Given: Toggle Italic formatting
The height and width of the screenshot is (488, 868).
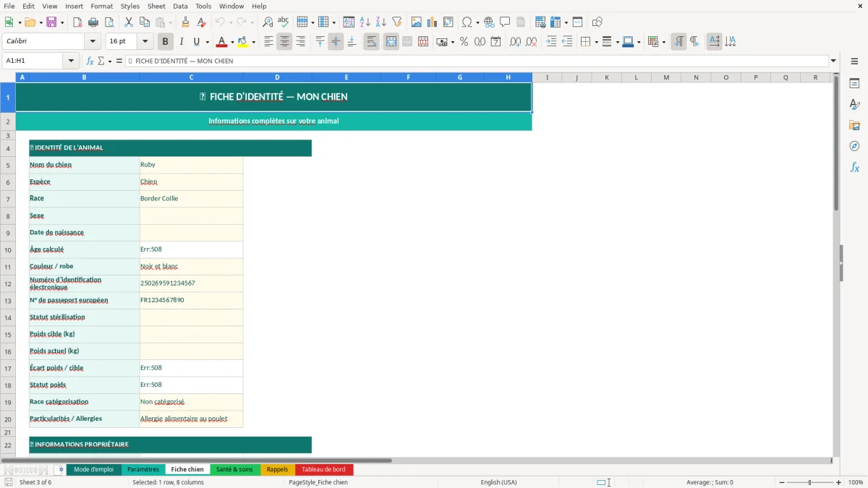Looking at the screenshot, I should point(182,42).
